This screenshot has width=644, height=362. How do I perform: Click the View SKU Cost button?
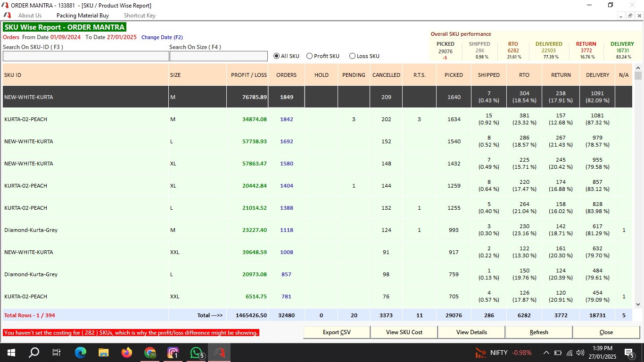404,332
